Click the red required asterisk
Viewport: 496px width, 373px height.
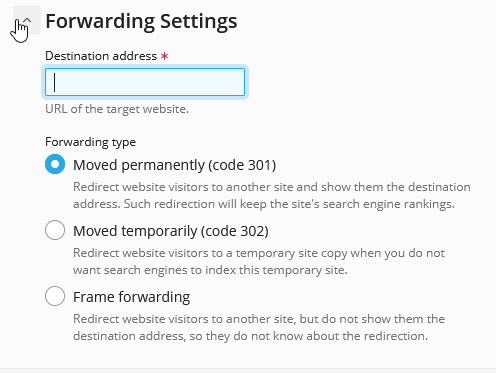click(x=164, y=56)
